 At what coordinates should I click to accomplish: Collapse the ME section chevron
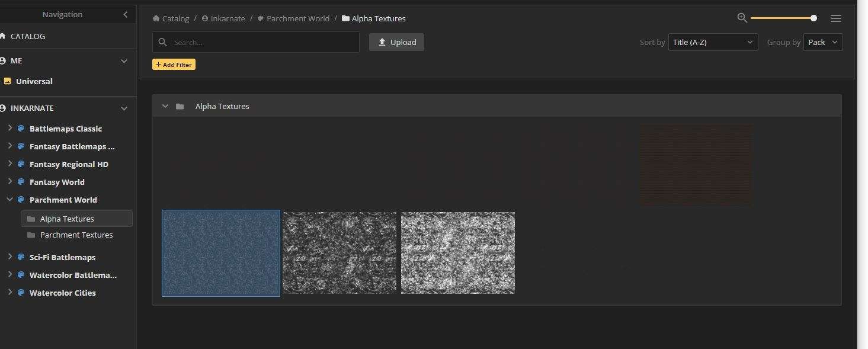[124, 60]
